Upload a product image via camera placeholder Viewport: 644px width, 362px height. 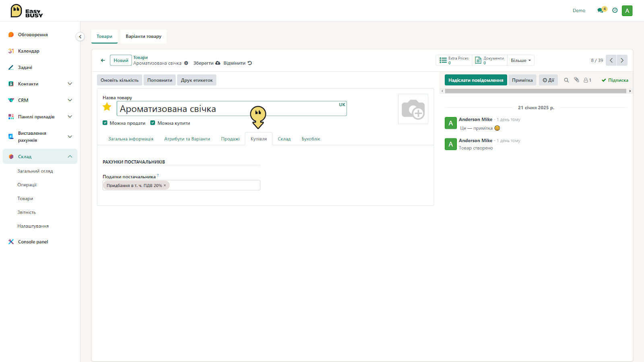[413, 109]
